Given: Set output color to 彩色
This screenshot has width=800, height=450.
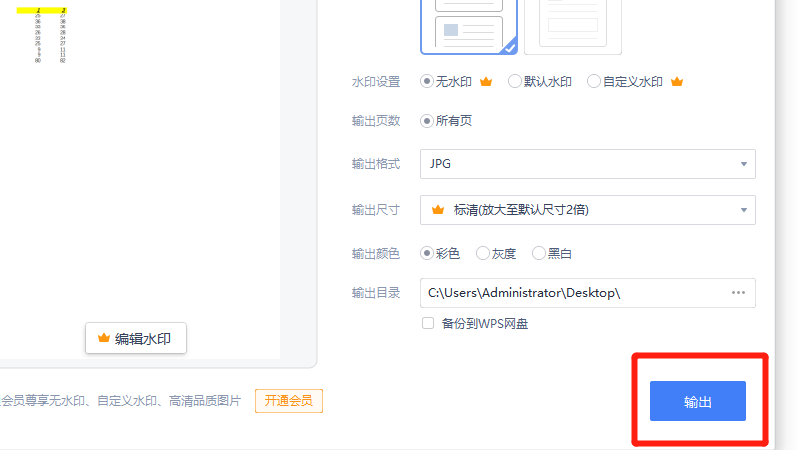Looking at the screenshot, I should point(427,254).
